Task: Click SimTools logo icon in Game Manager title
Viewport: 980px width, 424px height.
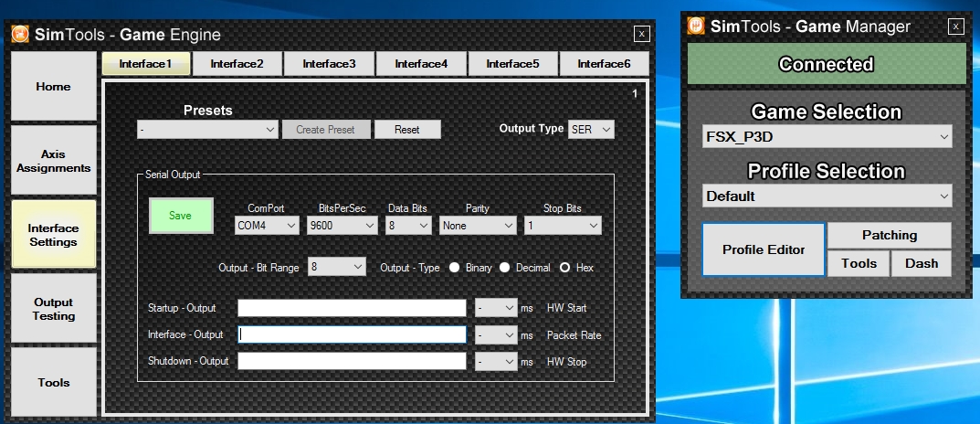Action: coord(696,26)
